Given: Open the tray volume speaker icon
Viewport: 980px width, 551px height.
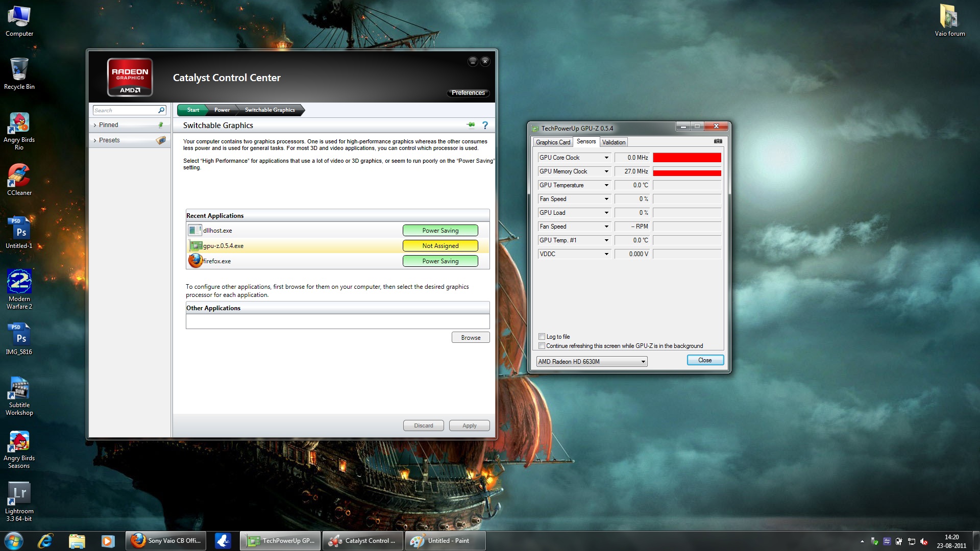Looking at the screenshot, I should pyautogui.click(x=924, y=541).
